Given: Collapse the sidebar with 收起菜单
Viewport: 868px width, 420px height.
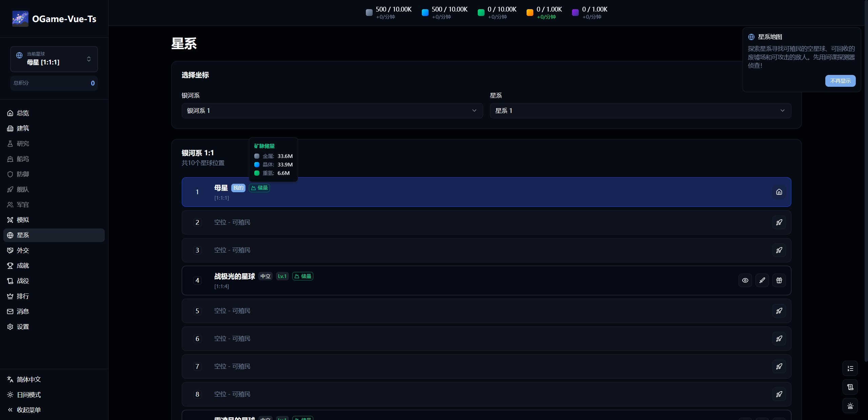Looking at the screenshot, I should 29,410.
